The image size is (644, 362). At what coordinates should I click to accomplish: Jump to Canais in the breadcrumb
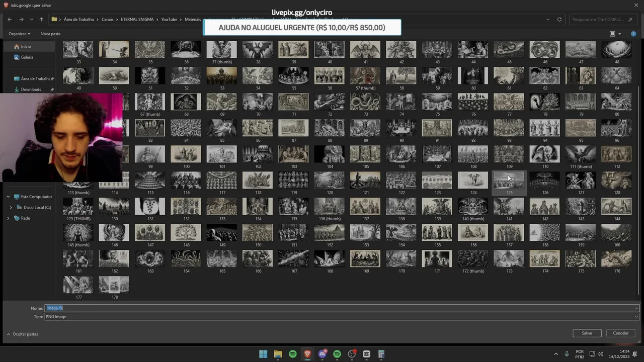(108, 20)
